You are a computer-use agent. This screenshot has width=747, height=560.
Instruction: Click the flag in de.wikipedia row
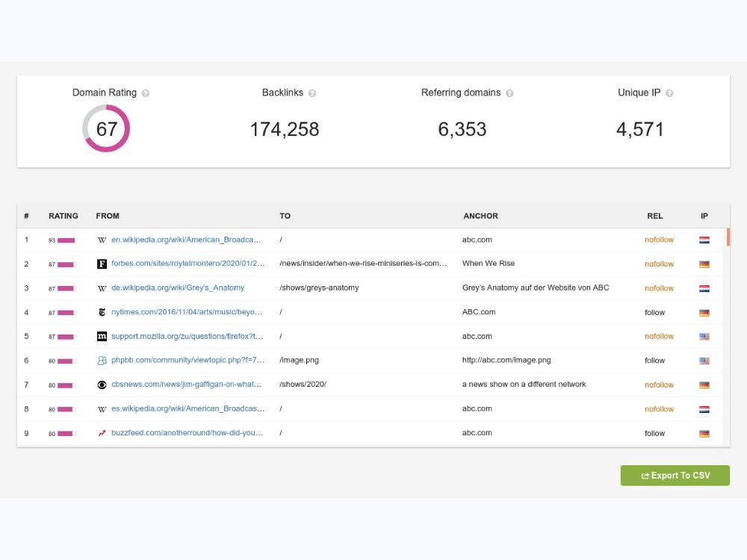pyautogui.click(x=704, y=288)
